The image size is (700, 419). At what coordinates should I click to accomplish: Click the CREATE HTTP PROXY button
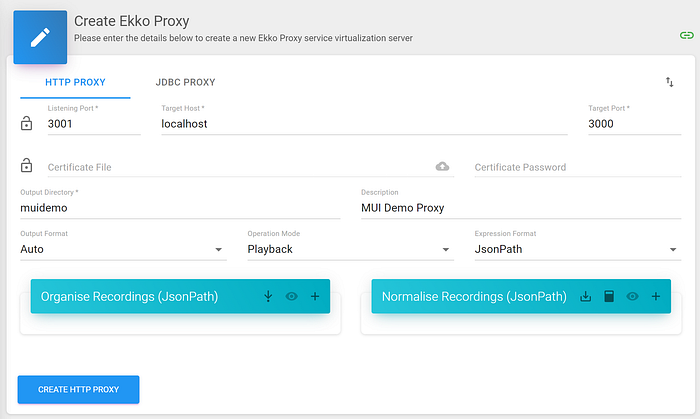click(79, 390)
